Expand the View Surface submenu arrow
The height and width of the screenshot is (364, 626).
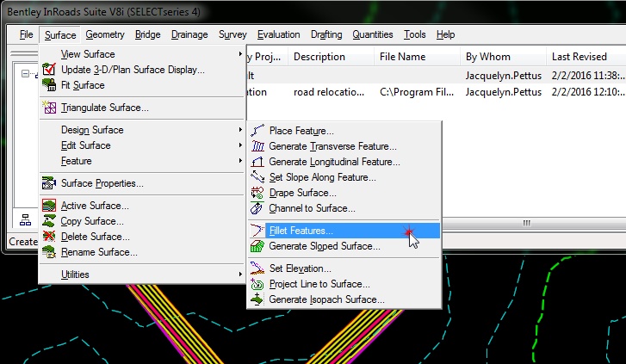[240, 53]
